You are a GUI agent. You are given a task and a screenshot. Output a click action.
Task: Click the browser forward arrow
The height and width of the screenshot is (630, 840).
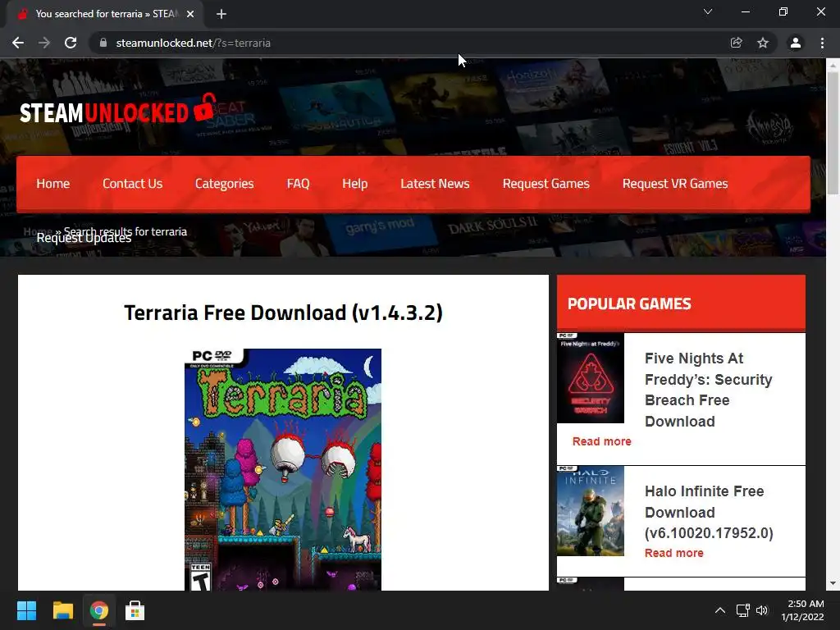[44, 43]
